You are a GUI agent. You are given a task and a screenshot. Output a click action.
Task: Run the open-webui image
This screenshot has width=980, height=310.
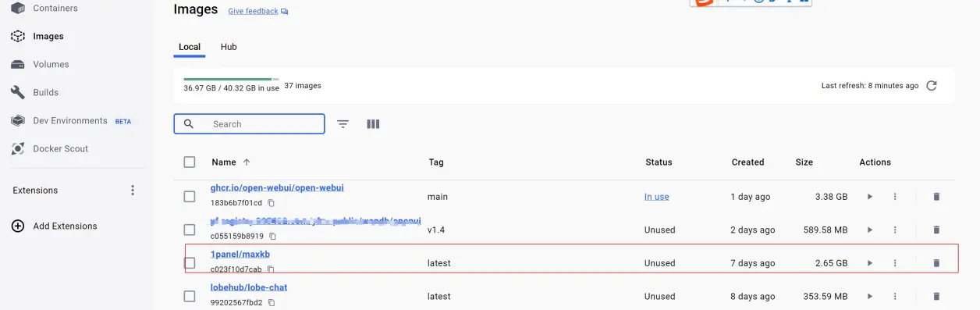pos(870,197)
